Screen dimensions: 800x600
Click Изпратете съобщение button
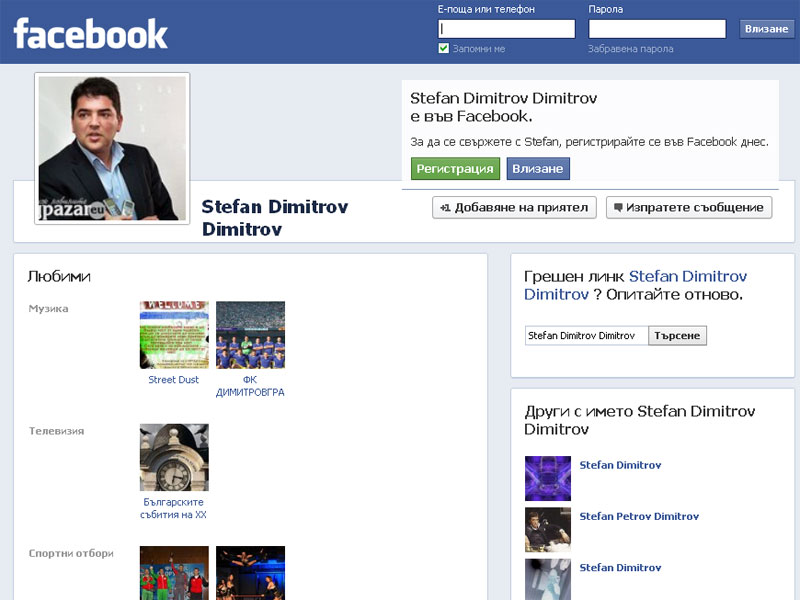[689, 207]
